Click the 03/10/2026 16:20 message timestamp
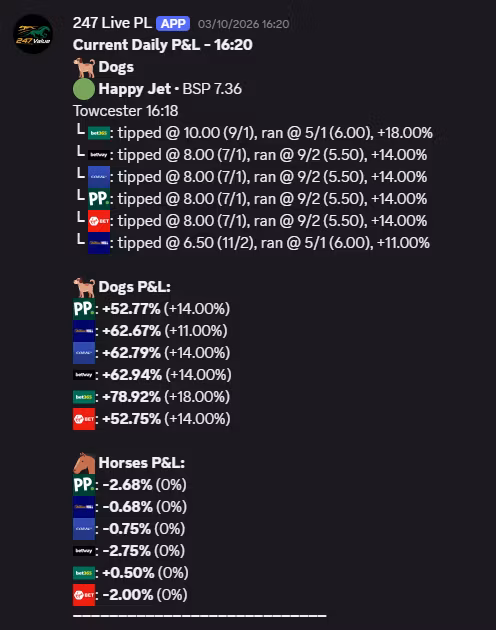 [x=243, y=24]
